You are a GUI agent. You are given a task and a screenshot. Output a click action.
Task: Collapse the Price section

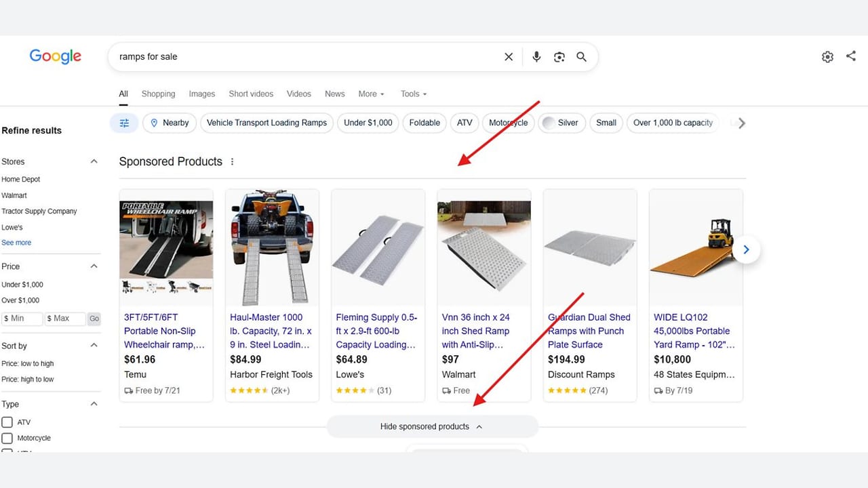pos(94,266)
